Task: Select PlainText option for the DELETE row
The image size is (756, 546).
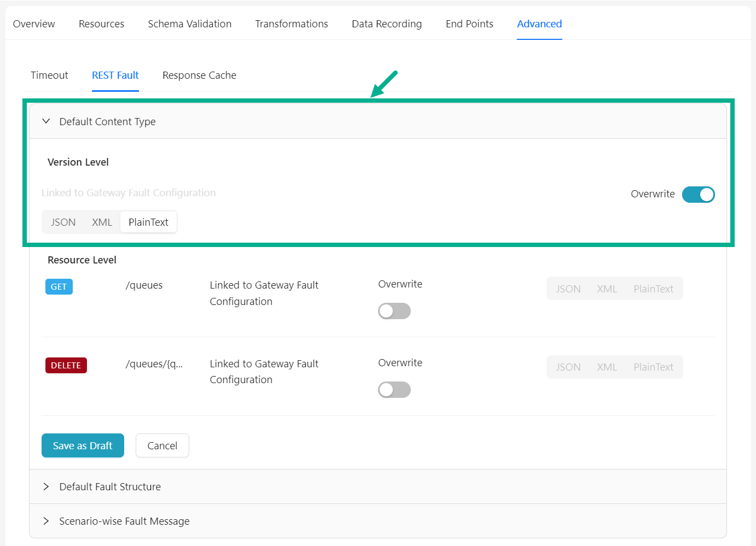Action: 653,367
